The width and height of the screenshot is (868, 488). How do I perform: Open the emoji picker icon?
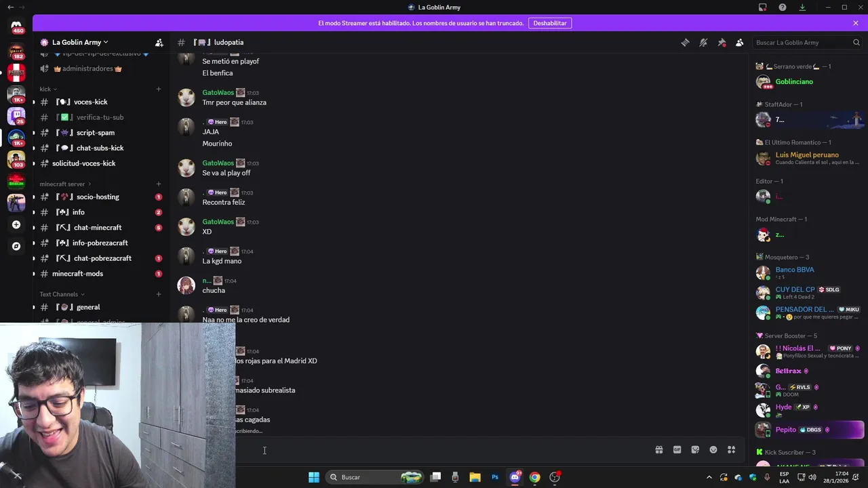[713, 449]
